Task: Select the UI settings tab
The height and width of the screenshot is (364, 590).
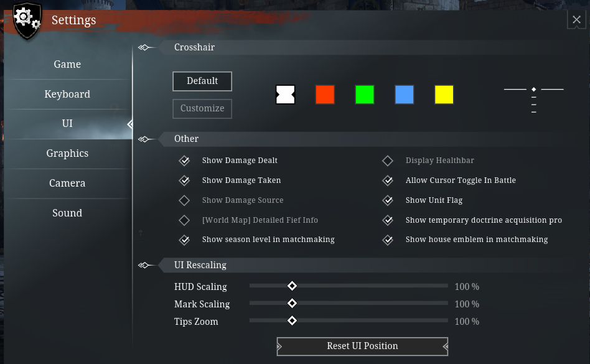Action: tap(67, 124)
